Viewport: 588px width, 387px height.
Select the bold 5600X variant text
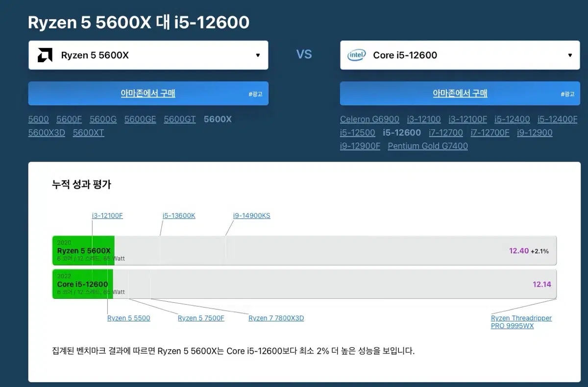pyautogui.click(x=218, y=119)
